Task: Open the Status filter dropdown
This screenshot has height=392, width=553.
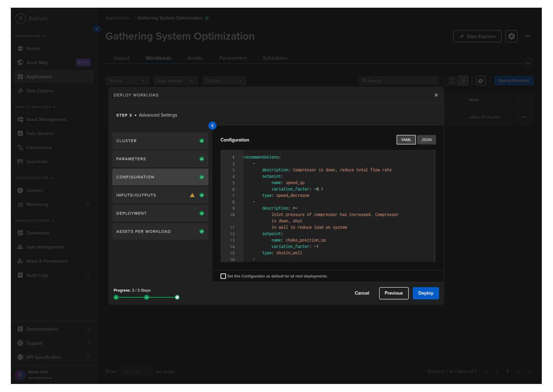Action: (127, 81)
